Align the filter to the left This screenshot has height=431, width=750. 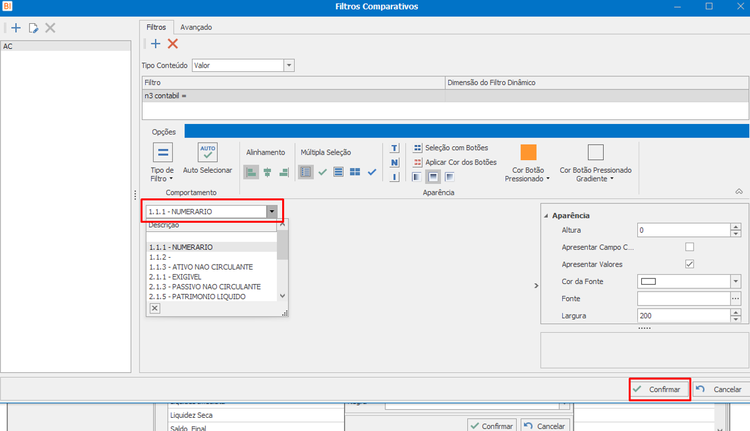(251, 172)
